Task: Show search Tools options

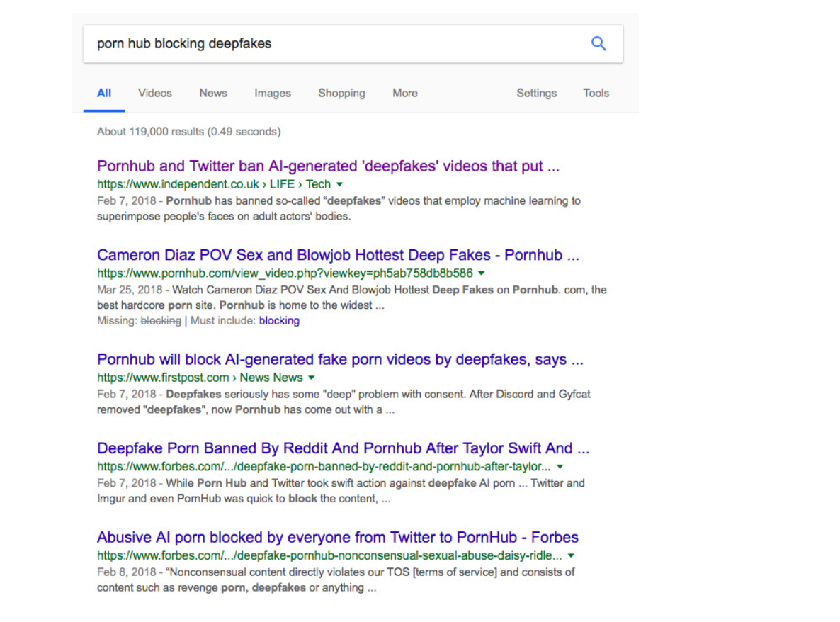Action: tap(596, 94)
